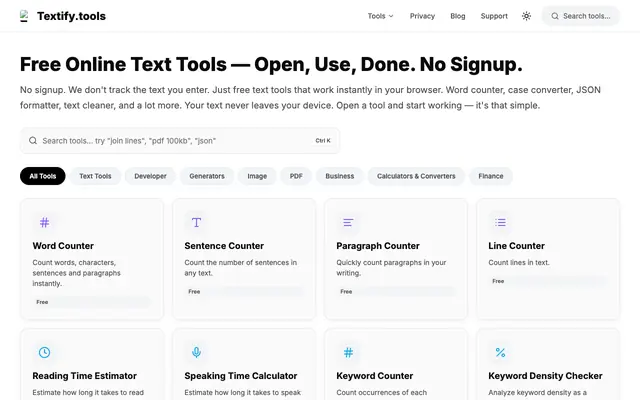Open the Keyword Counter title
The image size is (640, 400).
click(375, 376)
